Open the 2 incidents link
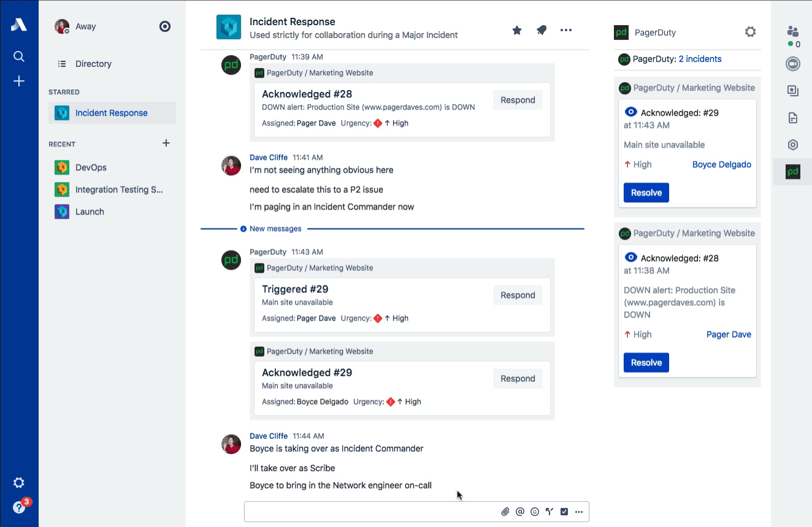Viewport: 812px width, 527px height. 700,59
